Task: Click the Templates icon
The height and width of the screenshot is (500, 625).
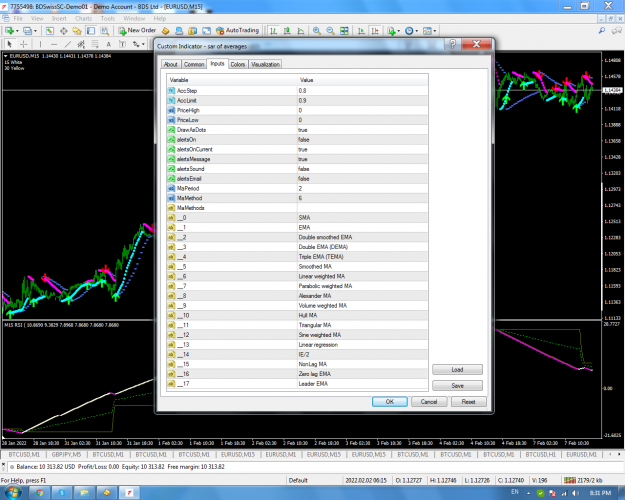Action: 427,31
